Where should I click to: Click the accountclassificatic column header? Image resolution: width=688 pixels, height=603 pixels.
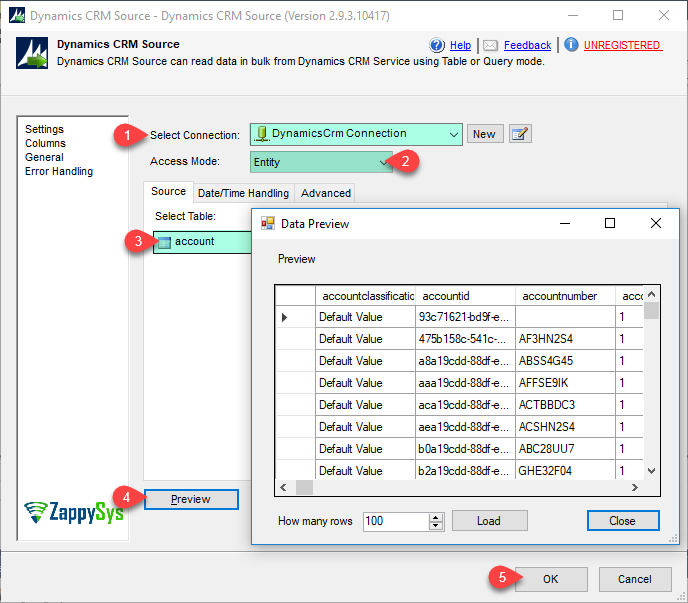366,296
